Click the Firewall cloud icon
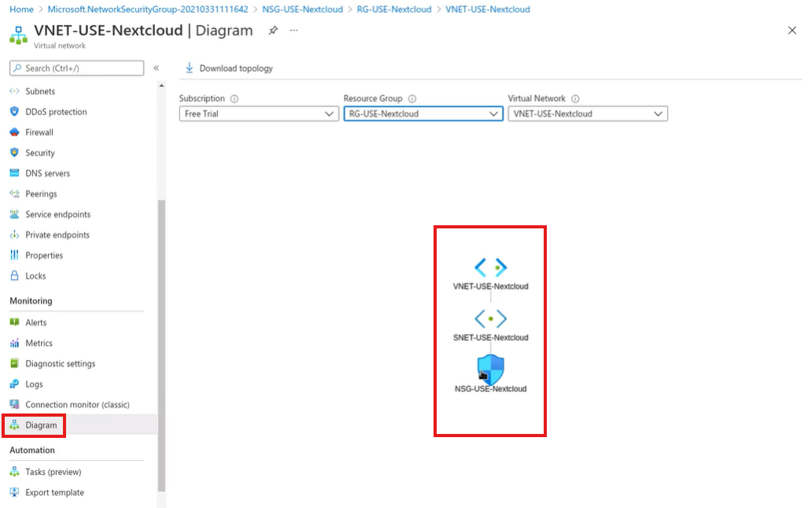 14,132
